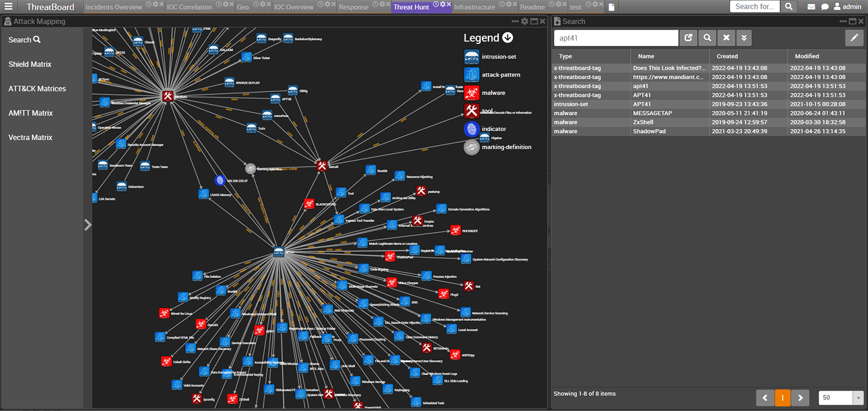Open the Vectra Matrix sidebar entry
Viewport: 868px width, 411px height.
click(x=30, y=137)
